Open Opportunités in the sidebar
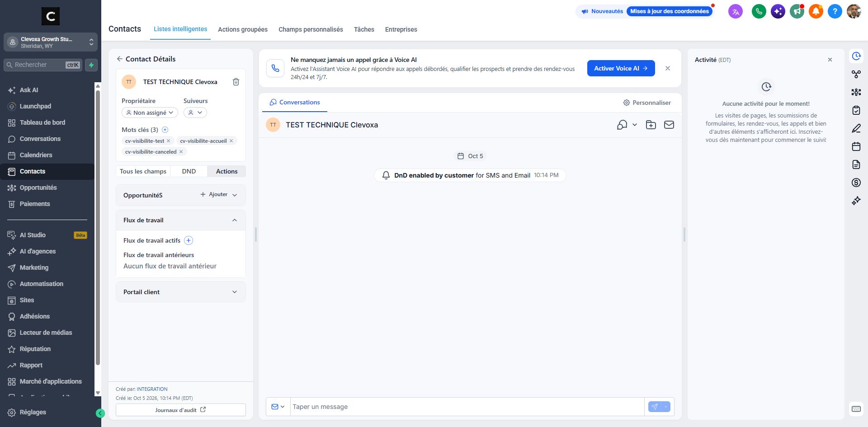Image resolution: width=868 pixels, height=427 pixels. 47,188
